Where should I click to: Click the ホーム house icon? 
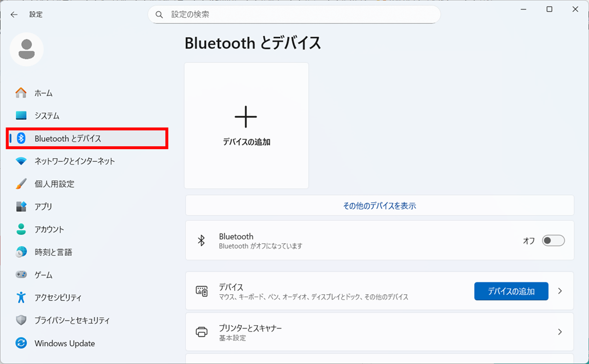pyautogui.click(x=21, y=93)
